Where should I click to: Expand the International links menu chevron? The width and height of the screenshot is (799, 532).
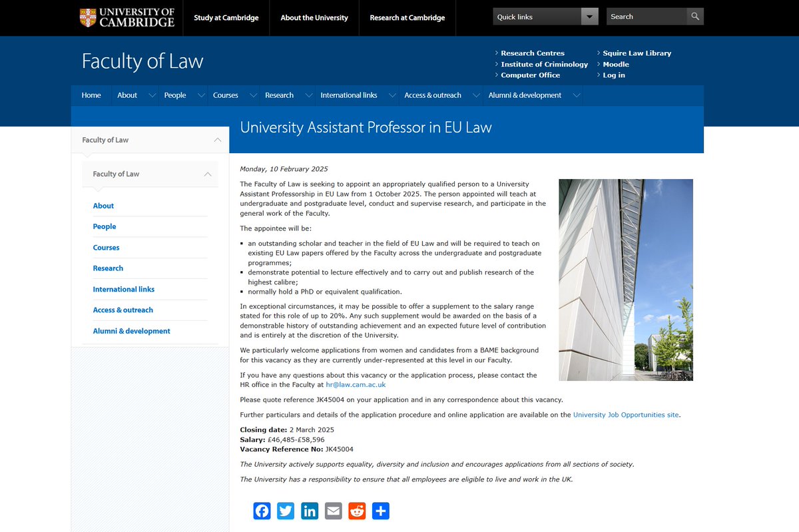[x=393, y=95]
